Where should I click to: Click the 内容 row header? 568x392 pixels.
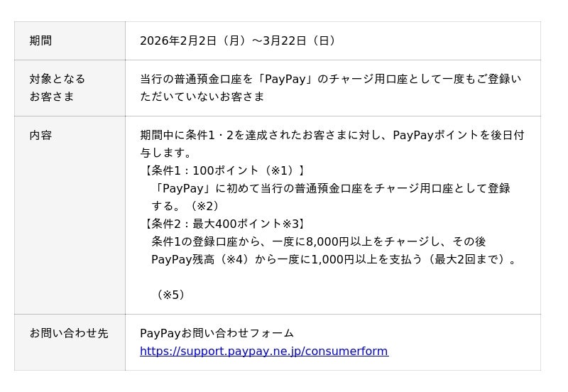[40, 135]
